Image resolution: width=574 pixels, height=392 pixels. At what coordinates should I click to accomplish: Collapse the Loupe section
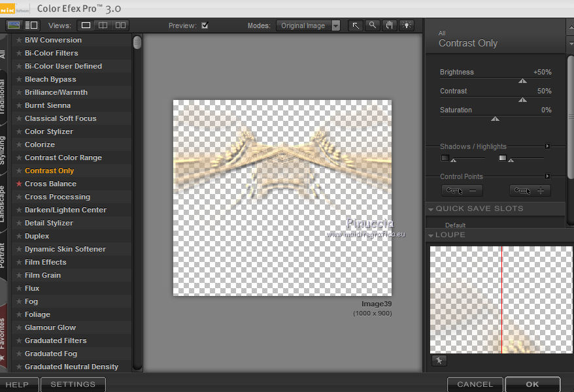pyautogui.click(x=431, y=235)
